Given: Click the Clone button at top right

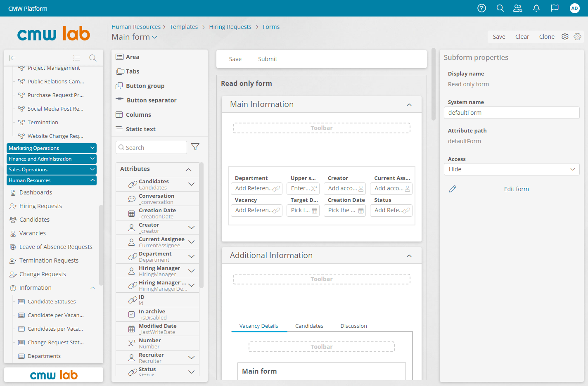Looking at the screenshot, I should coord(546,37).
